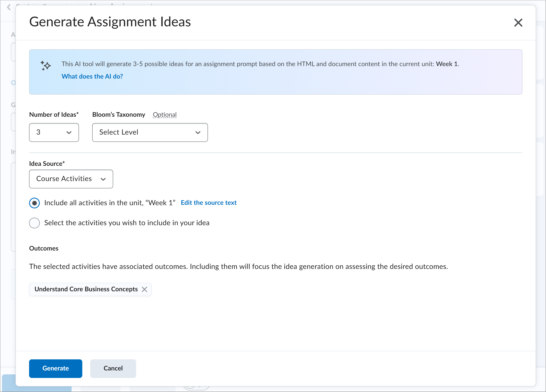Click the back chevron behind the dialog

(x=9, y=7)
